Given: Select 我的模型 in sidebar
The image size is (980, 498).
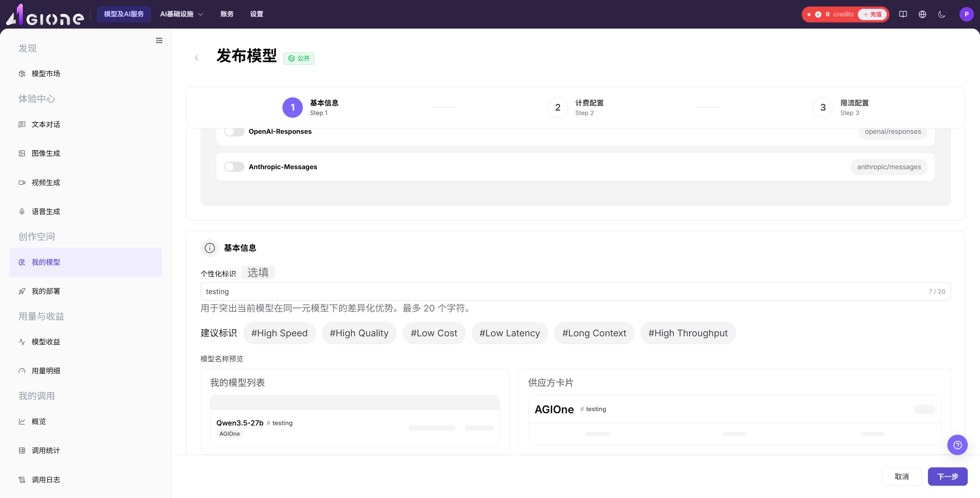Looking at the screenshot, I should 86,262.
